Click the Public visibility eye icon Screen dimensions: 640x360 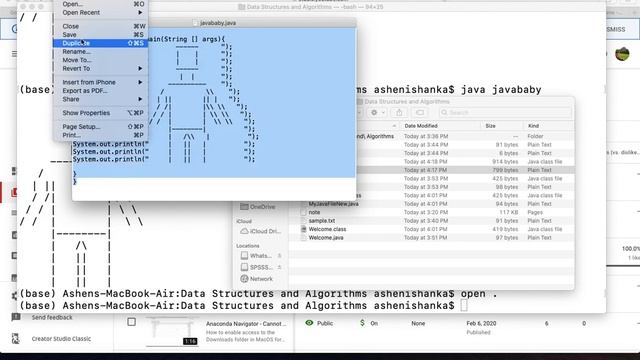point(309,323)
